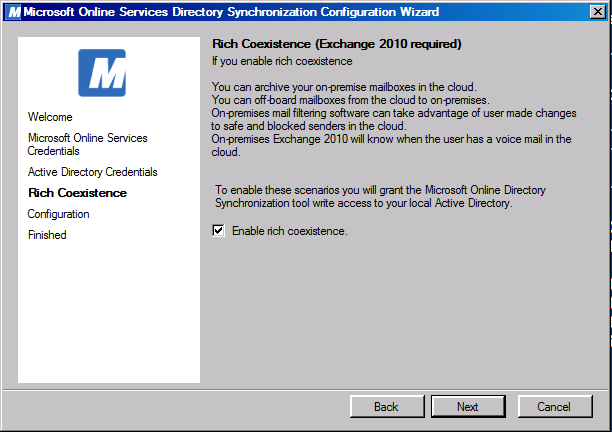Click the title bar M application icon
The width and height of the screenshot is (612, 432).
(14, 12)
